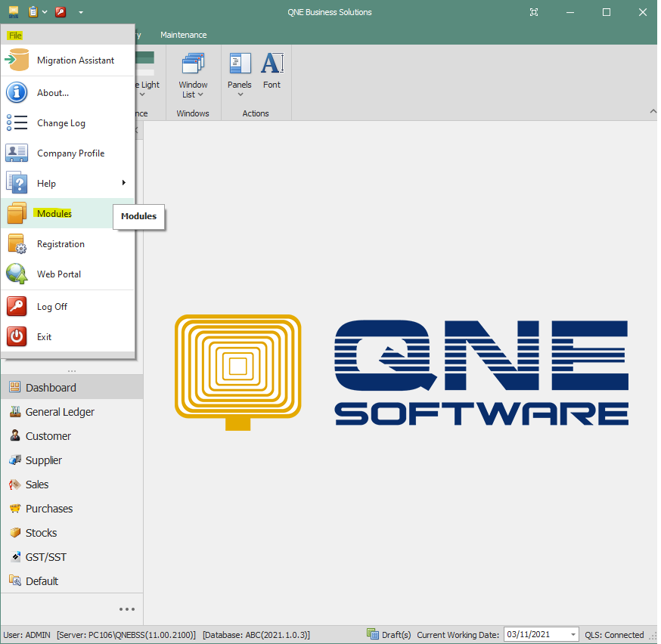Expand the Help submenu arrow
Image resolution: width=661 pixels, height=644 pixels.
[123, 183]
